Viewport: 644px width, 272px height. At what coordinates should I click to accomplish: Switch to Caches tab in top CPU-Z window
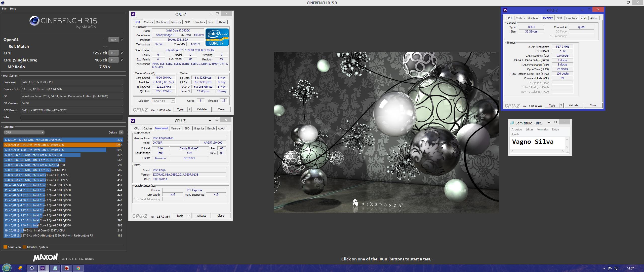pos(148,22)
